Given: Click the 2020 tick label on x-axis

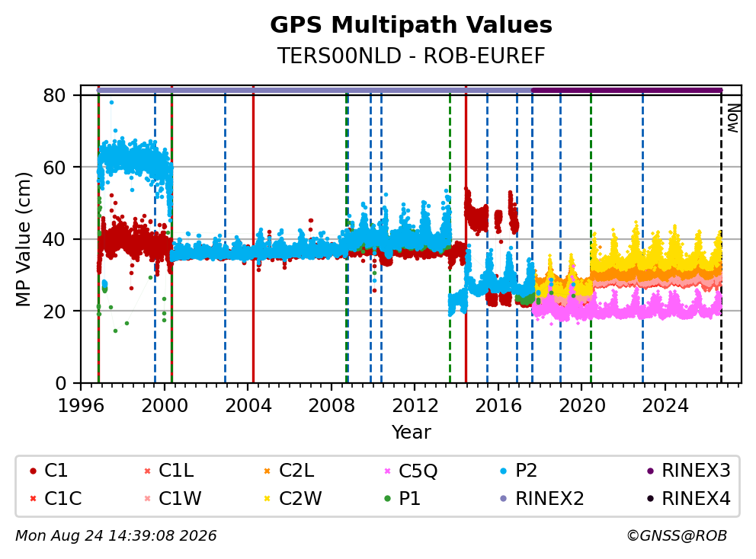Looking at the screenshot, I should pyautogui.click(x=582, y=406).
